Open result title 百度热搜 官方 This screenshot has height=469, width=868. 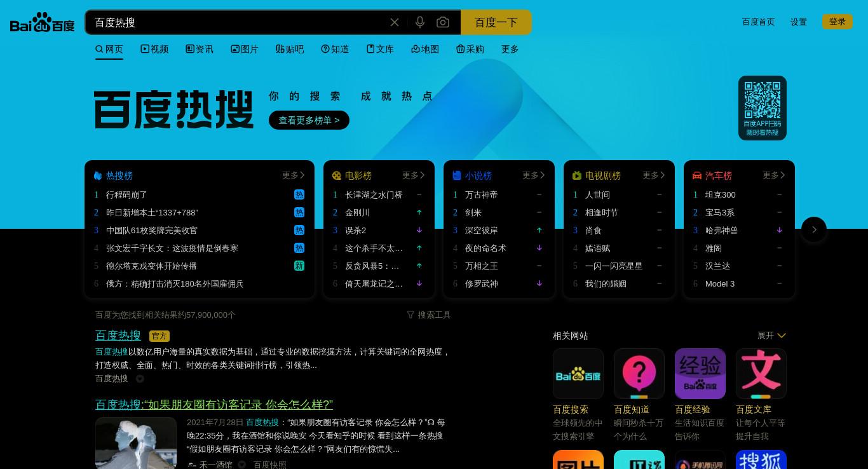118,335
